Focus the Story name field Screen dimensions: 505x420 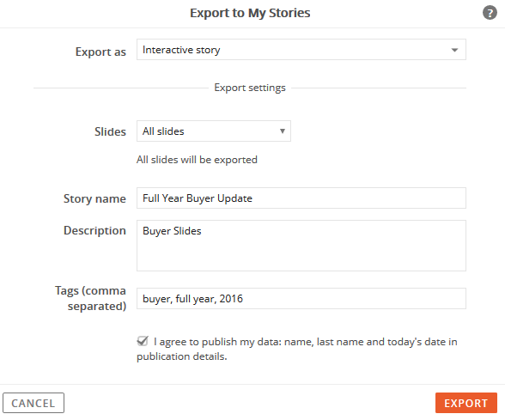coord(301,198)
